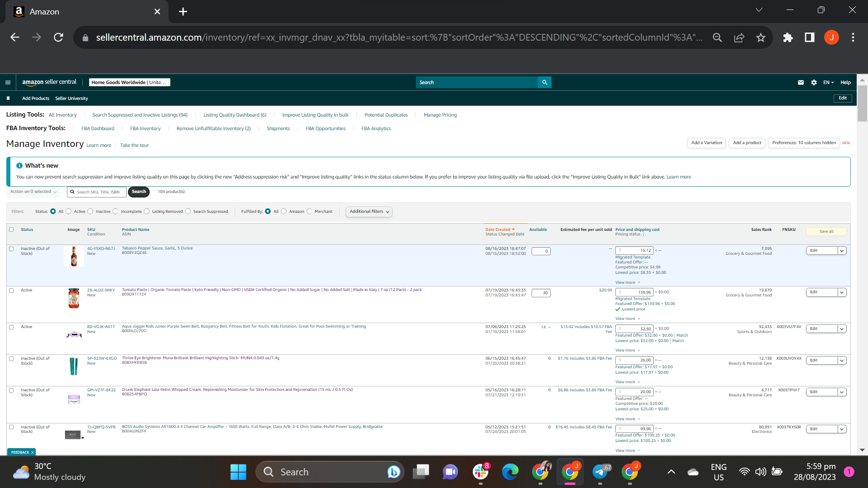
Task: Open Chrome zoom magnifier in address bar
Action: [x=717, y=38]
